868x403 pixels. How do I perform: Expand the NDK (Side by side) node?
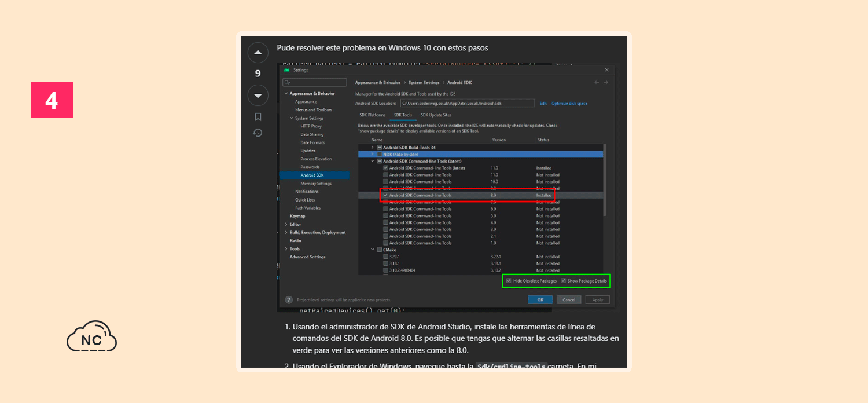coord(373,155)
